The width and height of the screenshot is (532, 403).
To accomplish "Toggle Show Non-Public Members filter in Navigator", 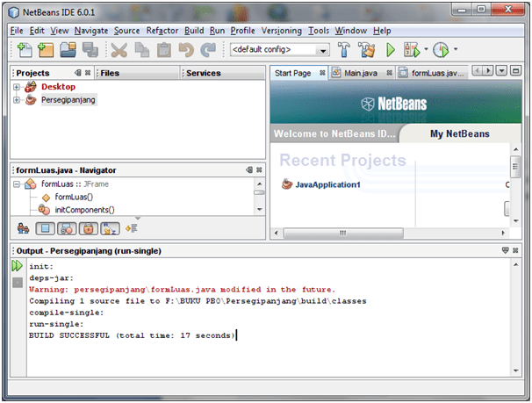I will pyautogui.click(x=88, y=228).
